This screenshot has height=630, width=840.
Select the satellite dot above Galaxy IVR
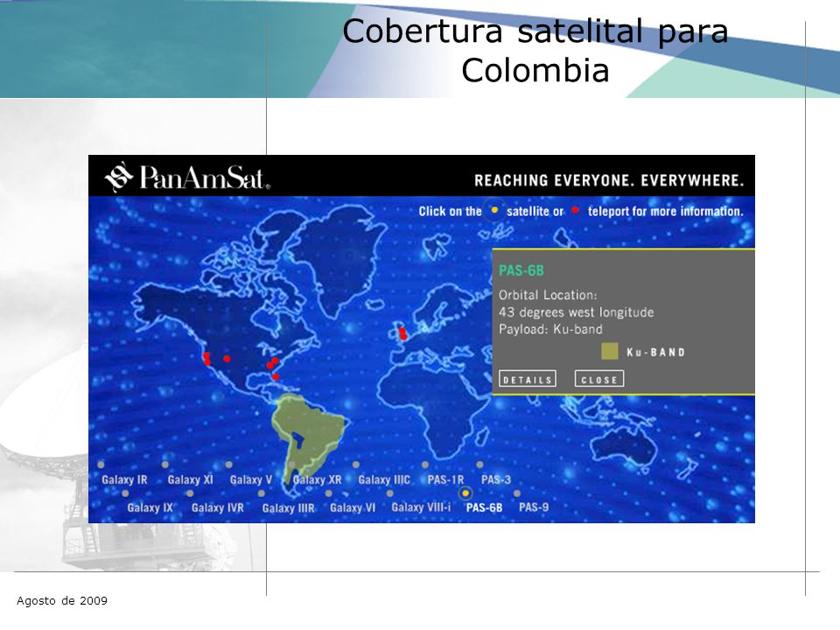tap(190, 493)
